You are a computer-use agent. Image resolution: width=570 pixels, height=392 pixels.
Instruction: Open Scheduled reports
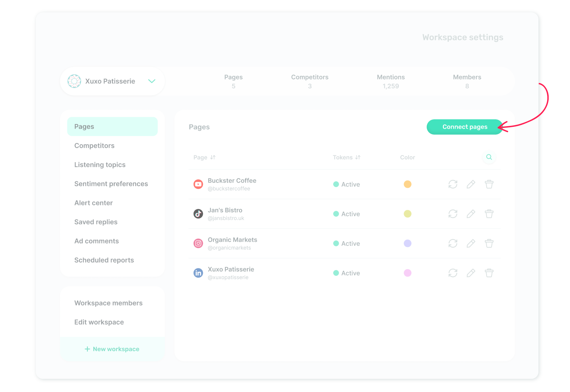tap(104, 260)
